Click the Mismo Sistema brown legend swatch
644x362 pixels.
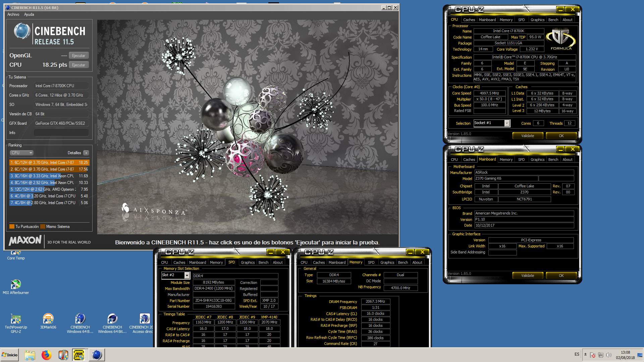(43, 227)
